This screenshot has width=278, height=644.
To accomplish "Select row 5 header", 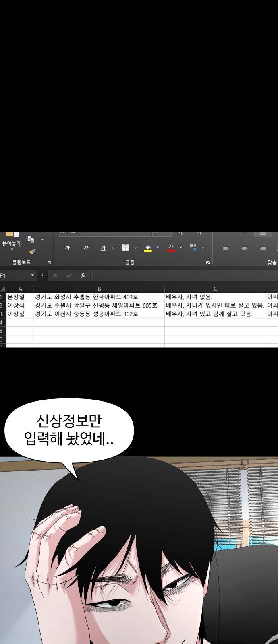I will [x=3, y=331].
